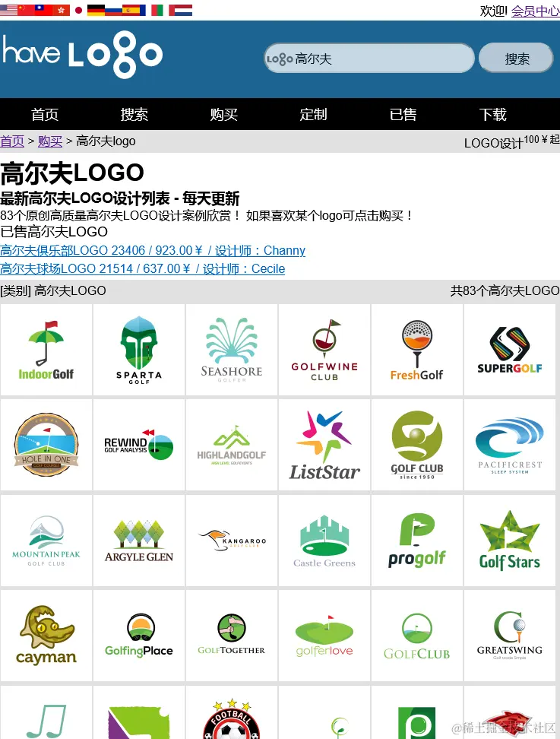Open sold logo 21514 by Cecile
The width and height of the screenshot is (560, 739).
click(143, 268)
